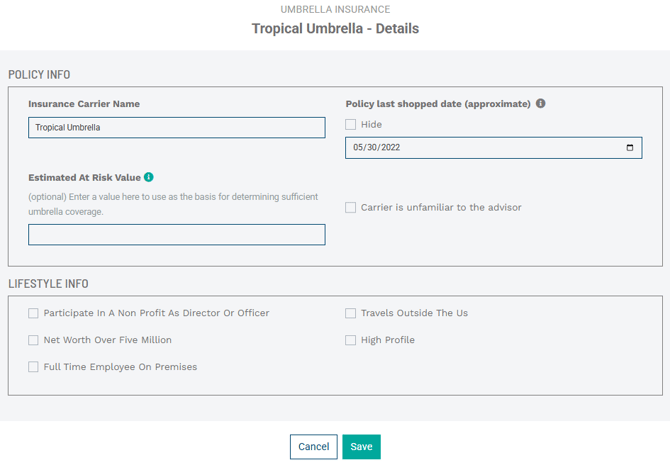Toggle Full Time Employee On Premises
The image size is (670, 465).
pyautogui.click(x=34, y=367)
